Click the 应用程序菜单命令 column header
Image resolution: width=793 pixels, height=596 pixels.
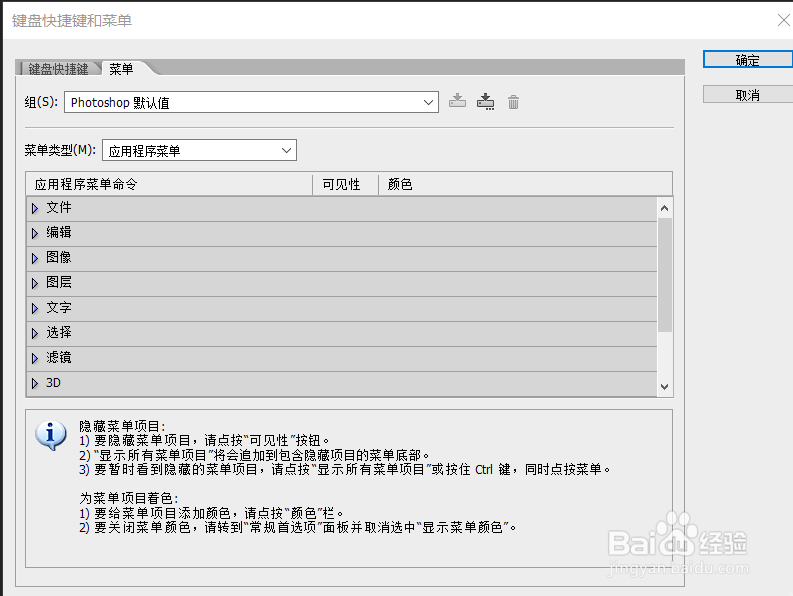[169, 184]
